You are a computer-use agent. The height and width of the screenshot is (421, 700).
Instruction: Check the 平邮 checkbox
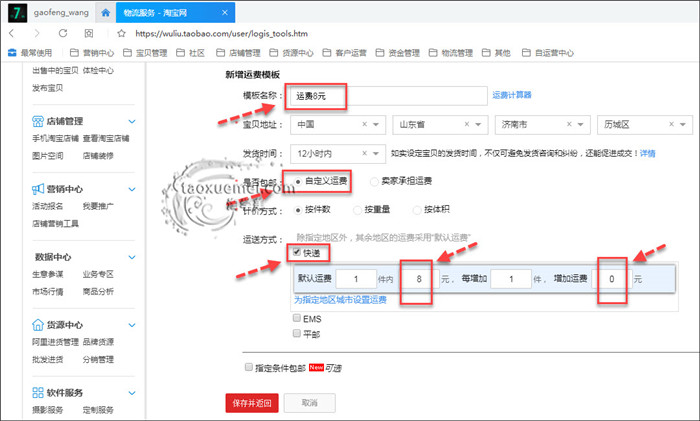(297, 333)
